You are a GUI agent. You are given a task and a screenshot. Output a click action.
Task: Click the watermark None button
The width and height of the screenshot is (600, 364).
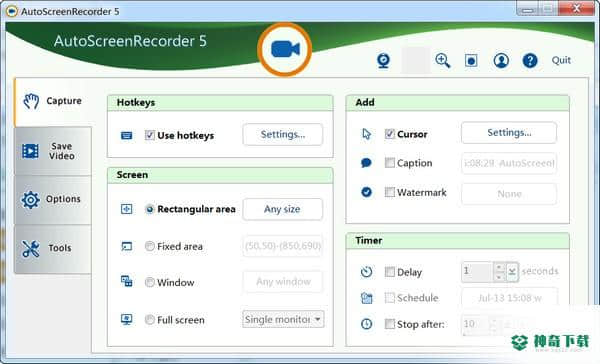(509, 194)
